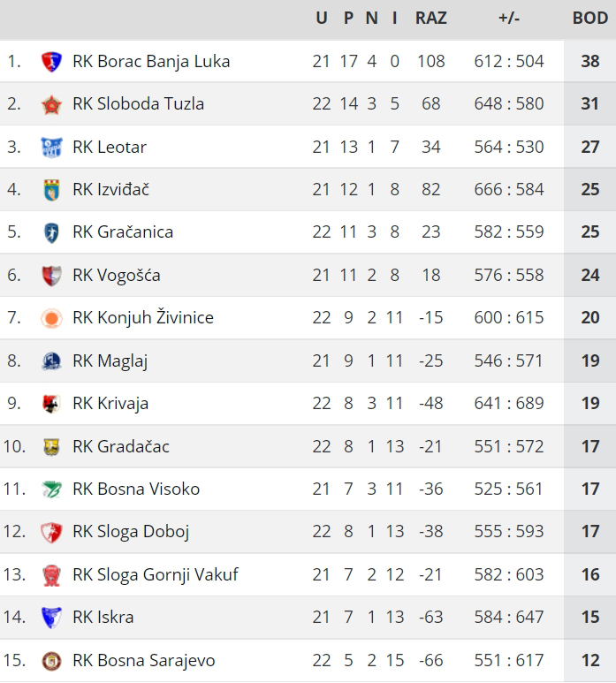Click the RK Izviđač club badge
Viewport: 616px width, 683px height.
pos(51,190)
